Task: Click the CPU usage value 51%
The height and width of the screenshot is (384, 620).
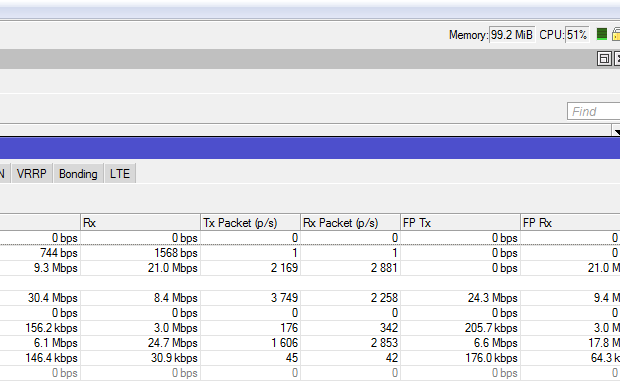Action: (x=577, y=35)
